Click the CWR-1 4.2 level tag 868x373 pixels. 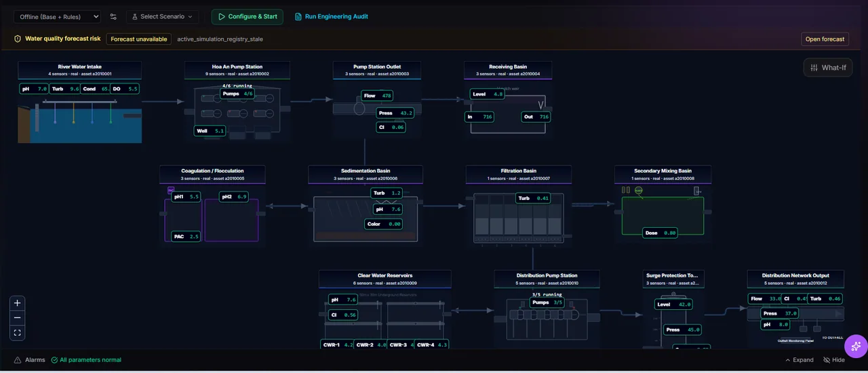click(338, 345)
